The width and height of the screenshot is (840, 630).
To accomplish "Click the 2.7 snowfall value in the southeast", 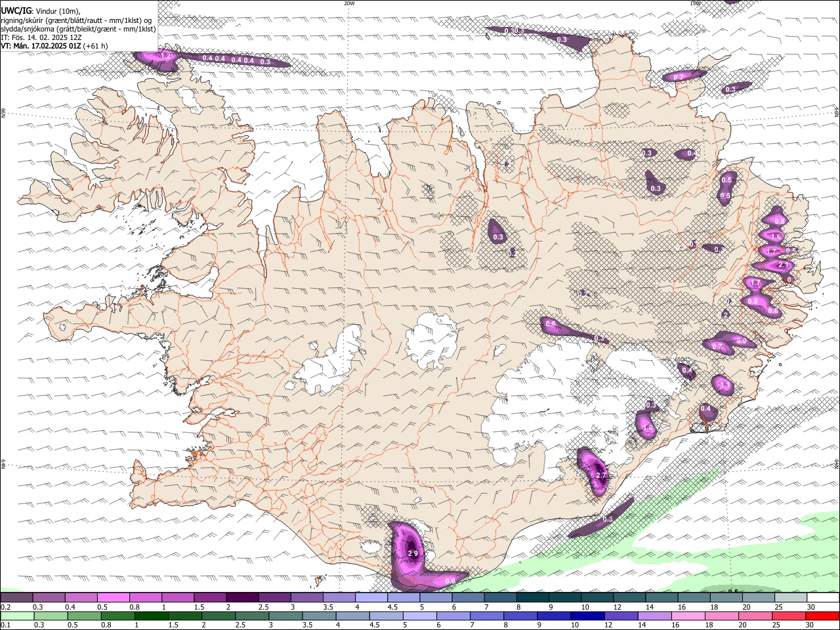I will [600, 475].
